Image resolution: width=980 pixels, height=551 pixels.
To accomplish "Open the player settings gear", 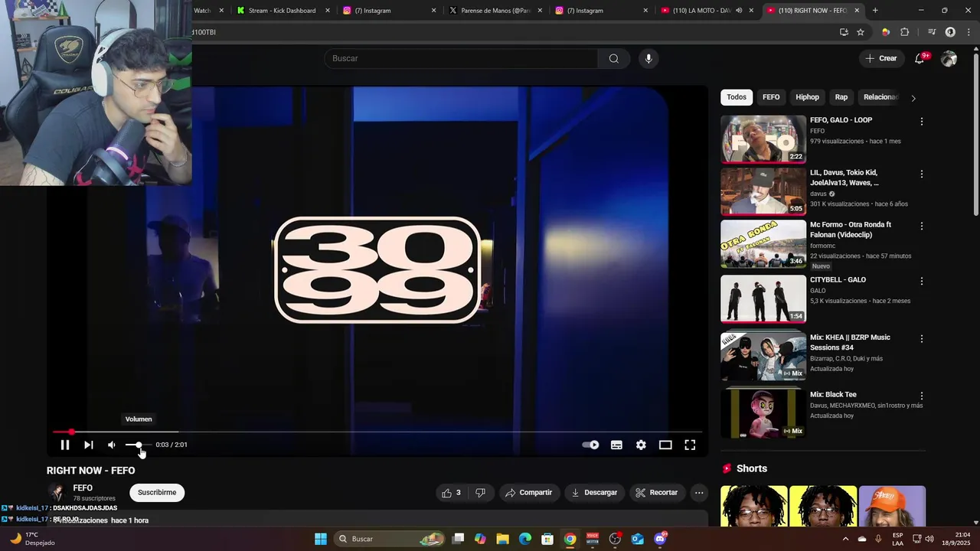I will pos(641,445).
